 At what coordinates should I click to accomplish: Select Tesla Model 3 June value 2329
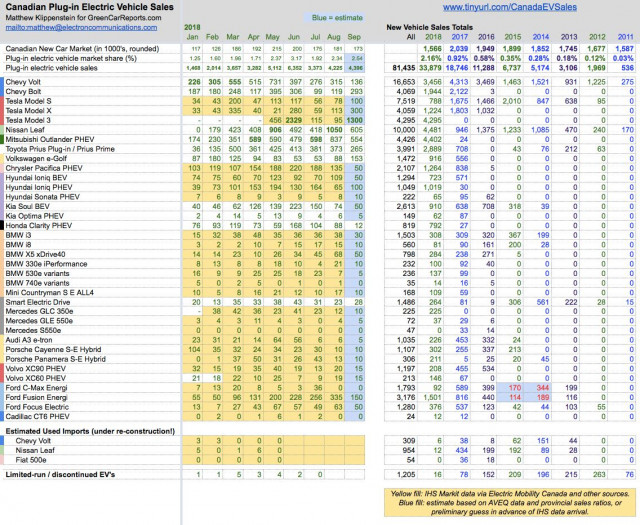pos(293,120)
